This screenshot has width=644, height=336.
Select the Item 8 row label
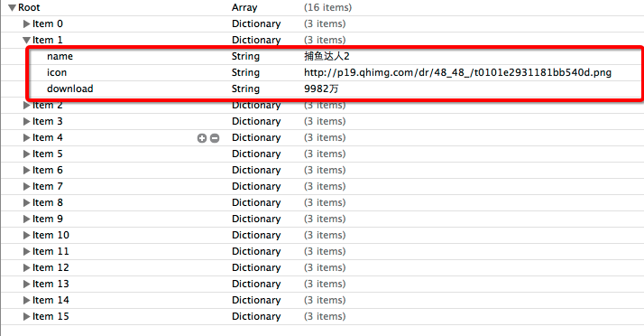[x=48, y=202]
